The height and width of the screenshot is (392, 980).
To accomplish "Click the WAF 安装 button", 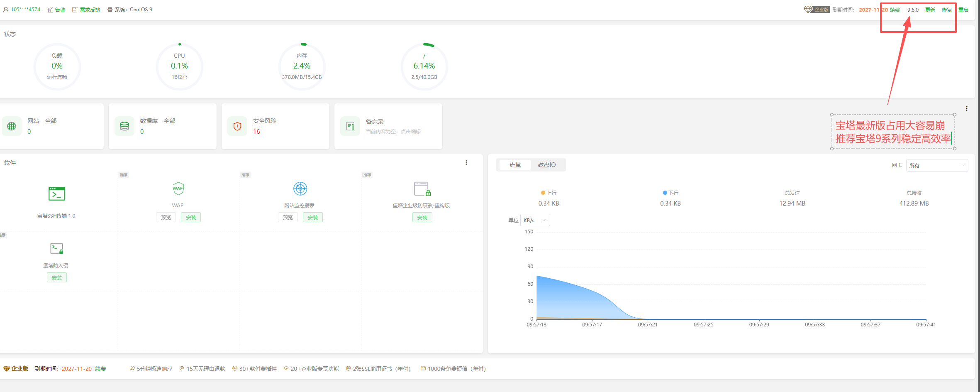I will tap(191, 218).
